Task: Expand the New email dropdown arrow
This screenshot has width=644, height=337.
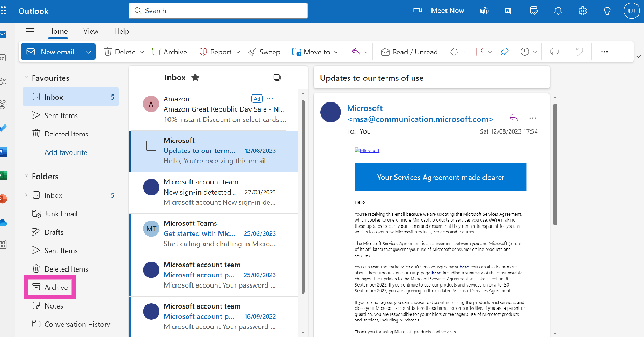Action: coord(89,52)
